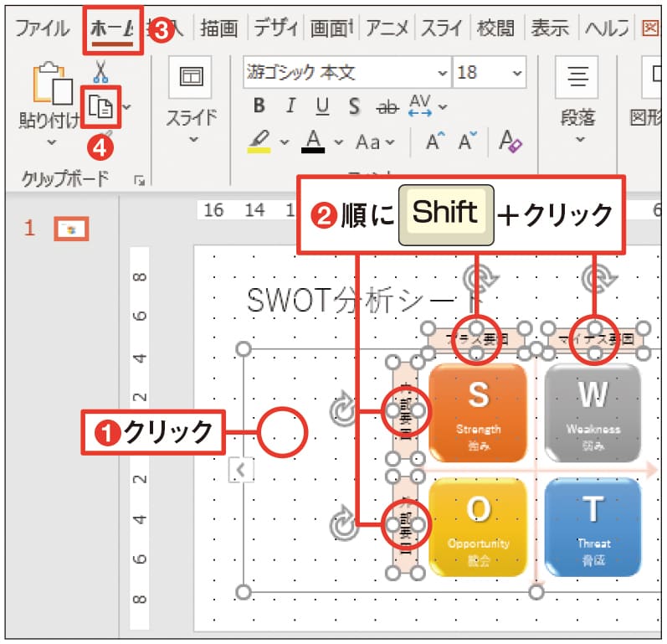The width and height of the screenshot is (667, 644).
Task: Click the SWOT分析シート title text
Action: tap(365, 300)
